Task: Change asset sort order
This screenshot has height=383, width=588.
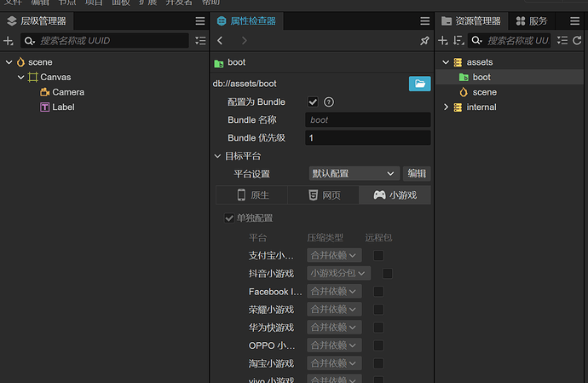Action: pos(458,41)
